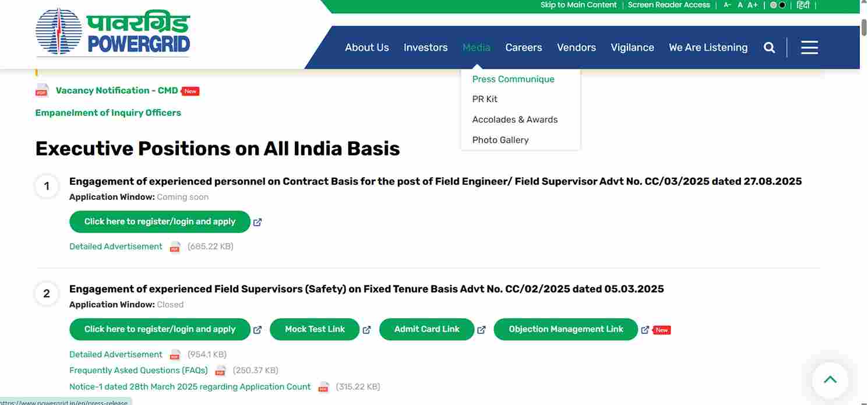Select Photo Gallery from the Media menu
Image resolution: width=868 pixels, height=405 pixels.
(500, 140)
